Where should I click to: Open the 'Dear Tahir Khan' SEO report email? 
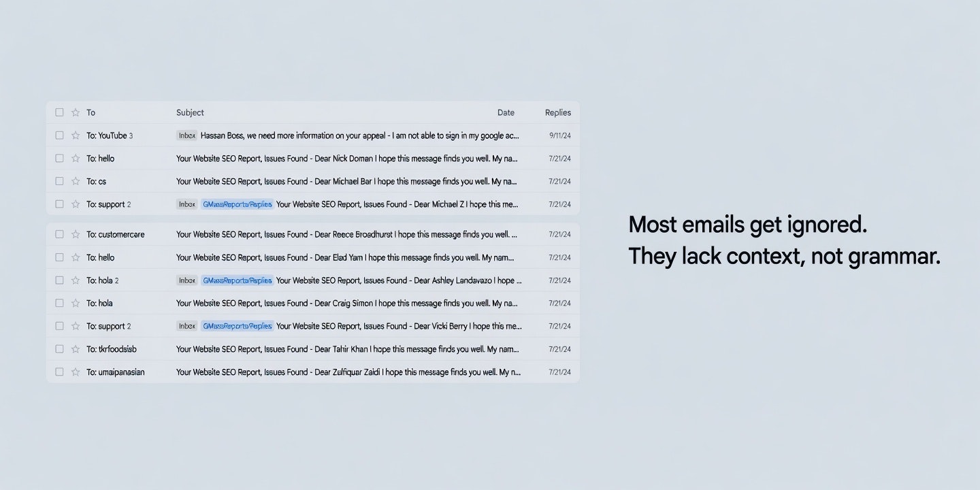[x=348, y=349]
